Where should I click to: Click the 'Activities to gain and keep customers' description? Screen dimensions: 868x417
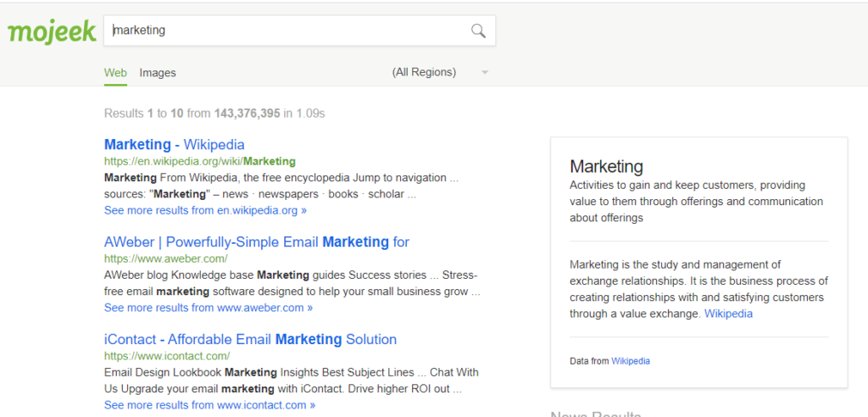tap(697, 201)
